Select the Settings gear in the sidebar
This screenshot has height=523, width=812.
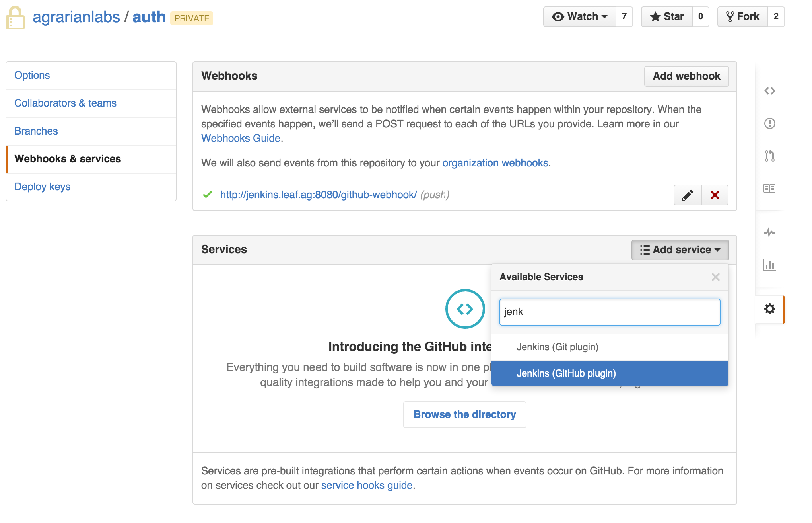770,309
